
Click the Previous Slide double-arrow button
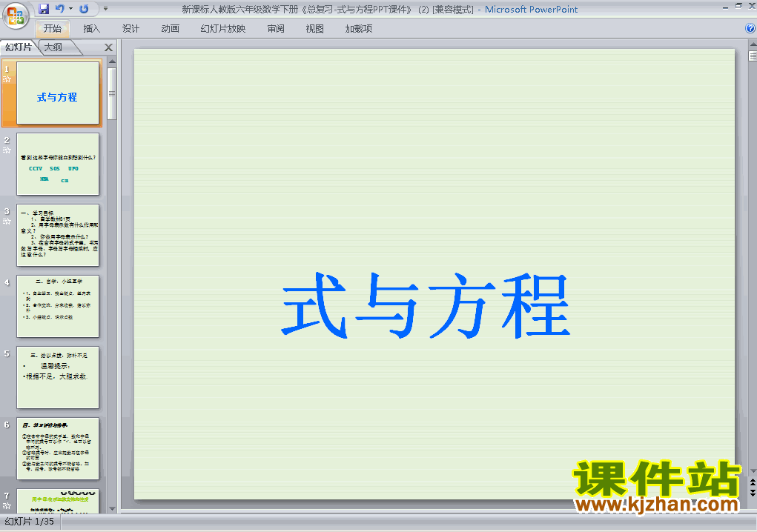[x=753, y=482]
